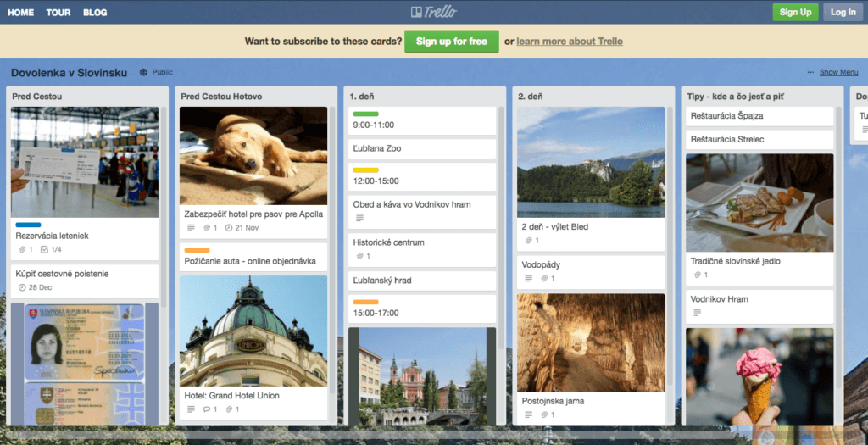Screen dimensions: 868x445
Task: Expand board menu via Show Menu
Action: pos(837,73)
